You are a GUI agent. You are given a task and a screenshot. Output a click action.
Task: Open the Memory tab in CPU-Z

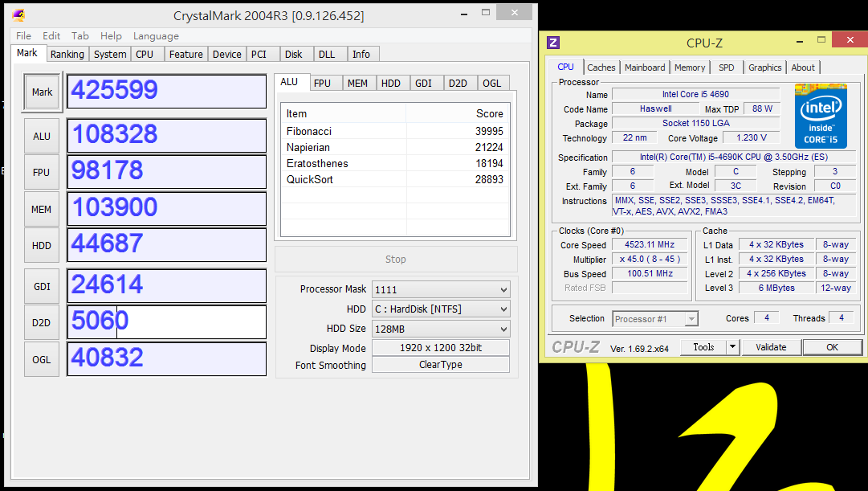pos(690,68)
